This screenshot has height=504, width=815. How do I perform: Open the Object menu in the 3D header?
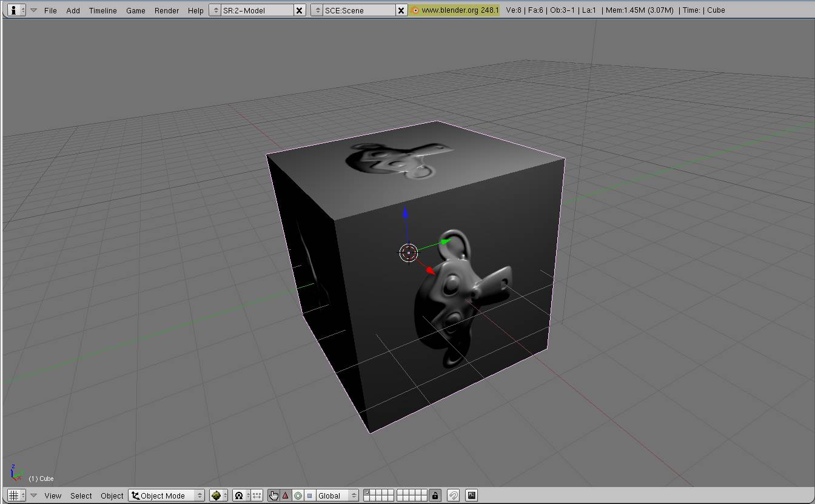point(112,496)
